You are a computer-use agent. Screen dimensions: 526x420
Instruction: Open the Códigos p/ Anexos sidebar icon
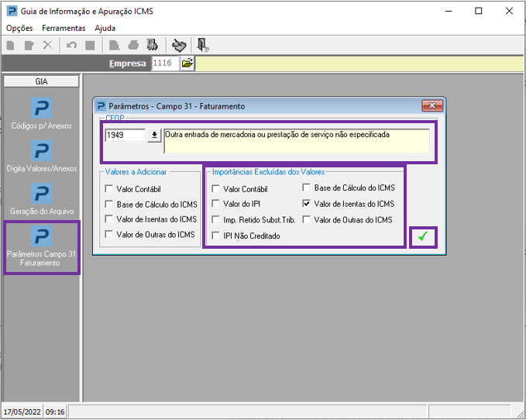pos(41,108)
